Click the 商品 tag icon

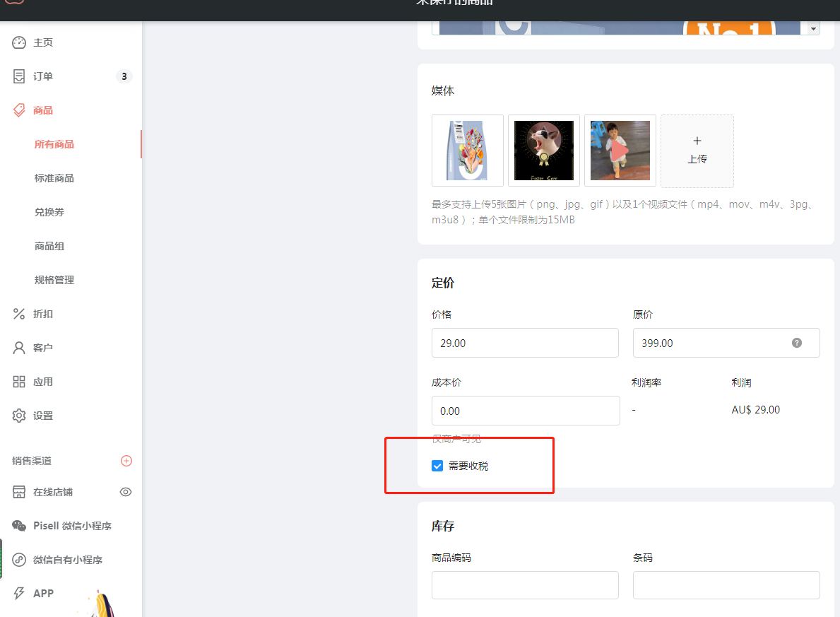click(x=19, y=110)
